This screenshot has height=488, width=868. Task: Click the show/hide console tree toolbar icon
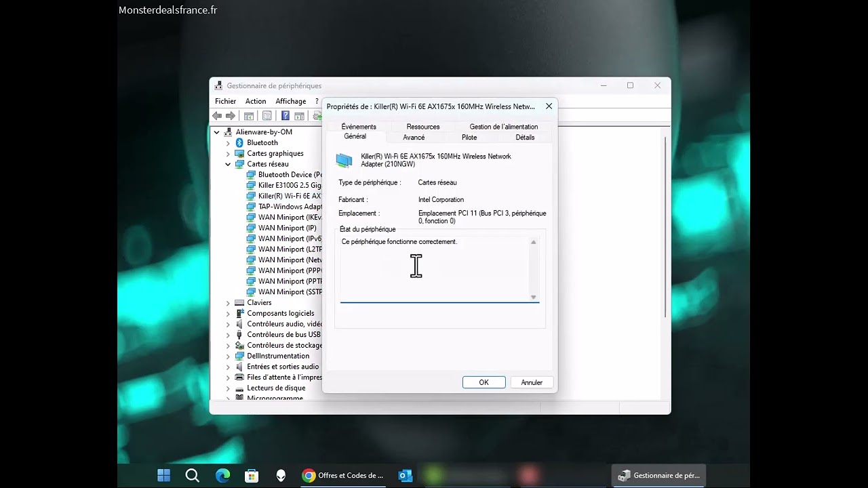249,116
